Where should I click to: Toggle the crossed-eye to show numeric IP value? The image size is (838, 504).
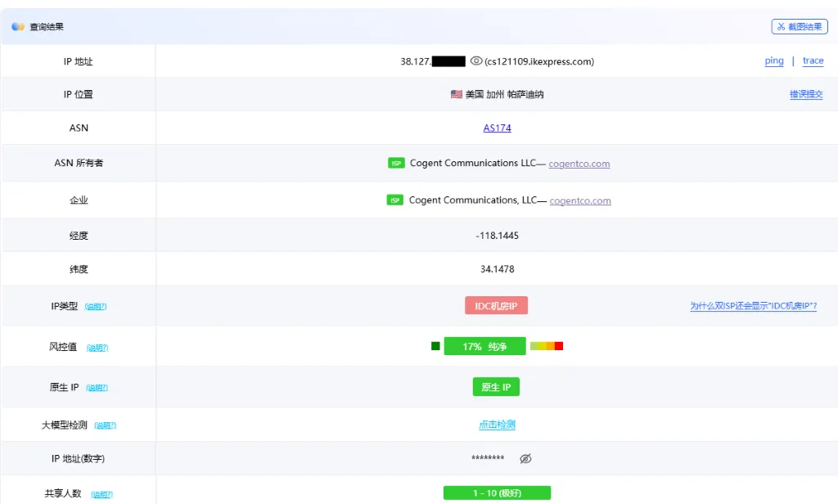click(525, 458)
